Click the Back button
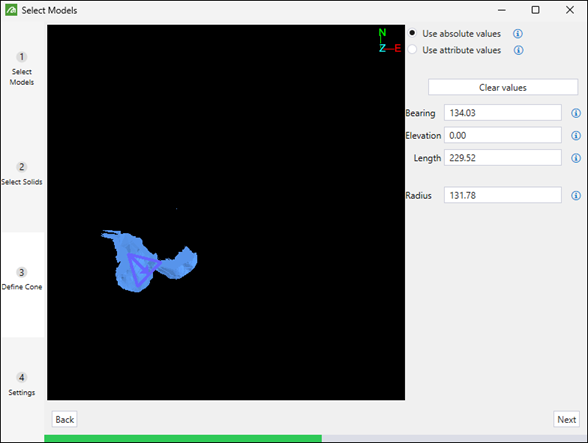 click(x=64, y=419)
